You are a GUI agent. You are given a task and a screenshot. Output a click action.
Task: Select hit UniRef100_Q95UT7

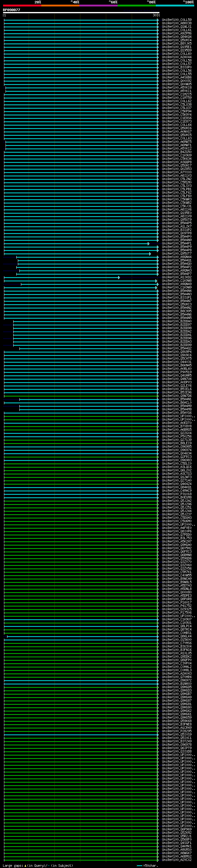point(176,253)
